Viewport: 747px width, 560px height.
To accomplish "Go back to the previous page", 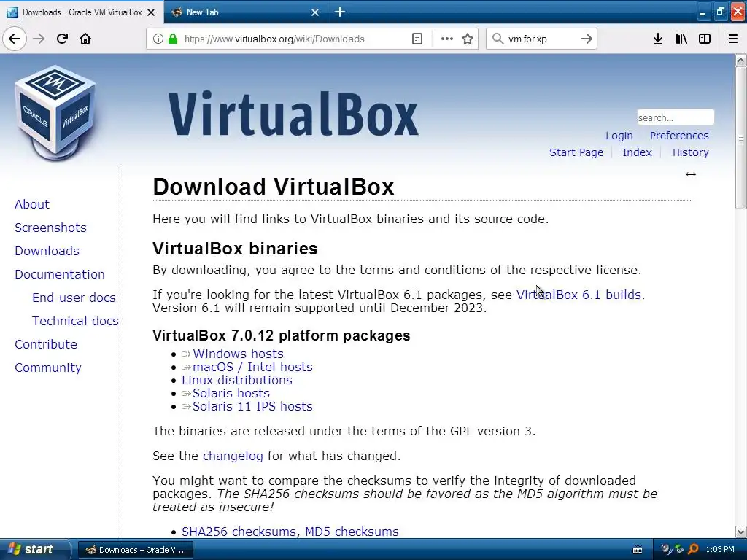I will coord(15,39).
